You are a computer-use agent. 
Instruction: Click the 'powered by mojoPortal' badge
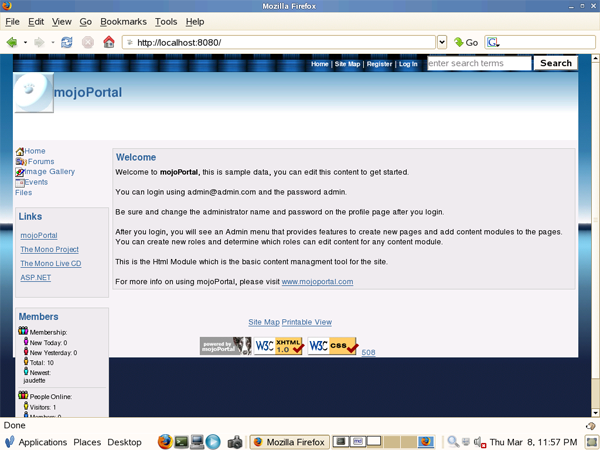pyautogui.click(x=225, y=346)
